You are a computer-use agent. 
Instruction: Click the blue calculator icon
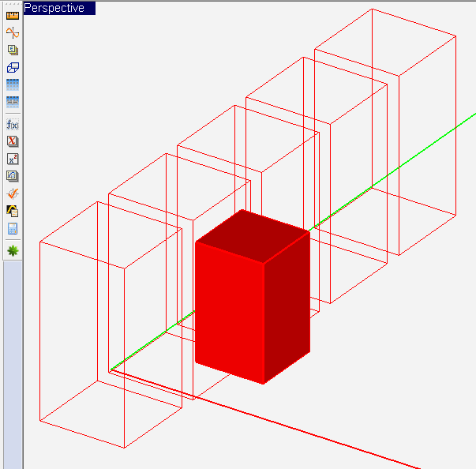tap(13, 228)
